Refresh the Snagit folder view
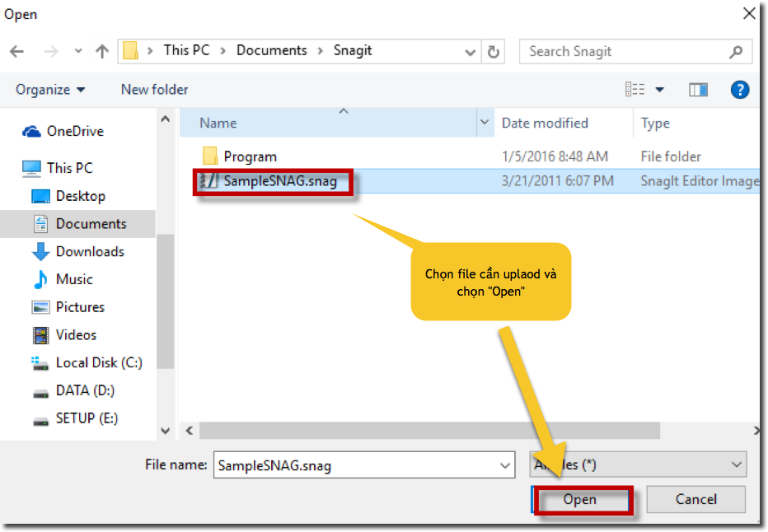The height and width of the screenshot is (532, 768). pyautogui.click(x=494, y=51)
